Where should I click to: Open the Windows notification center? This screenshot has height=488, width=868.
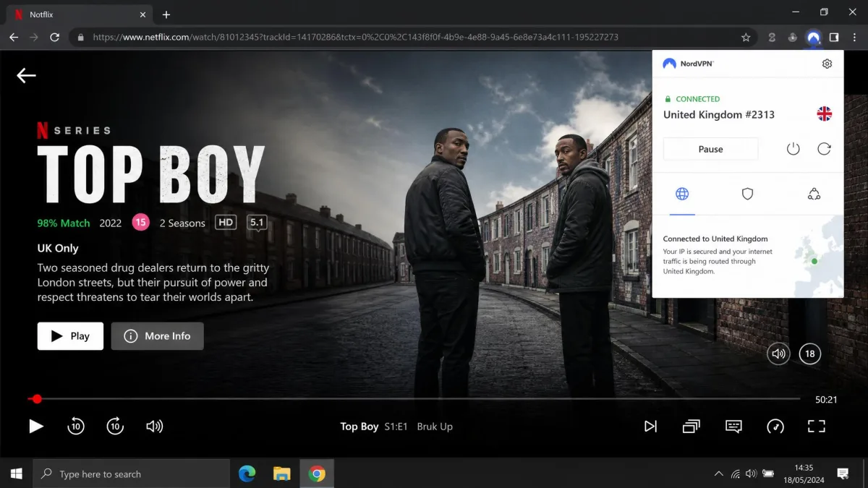843,474
